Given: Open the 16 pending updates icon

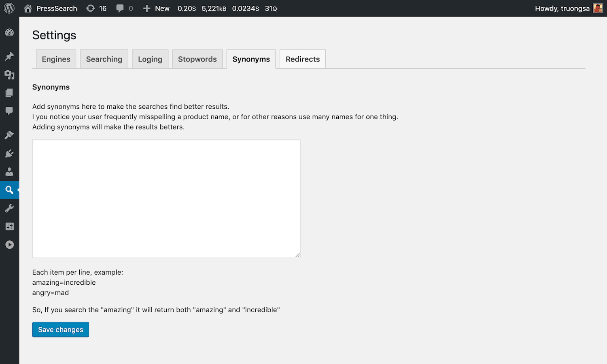Looking at the screenshot, I should 91,8.
